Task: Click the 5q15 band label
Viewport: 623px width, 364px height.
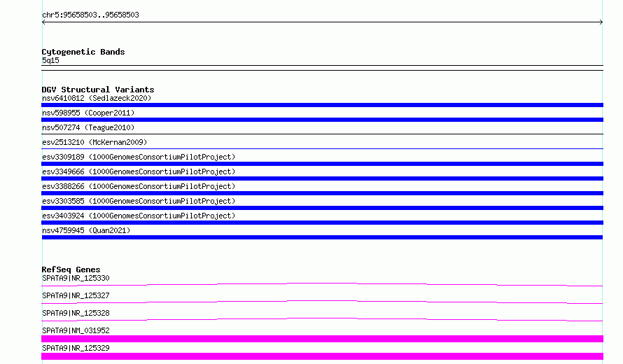Action: pos(50,60)
